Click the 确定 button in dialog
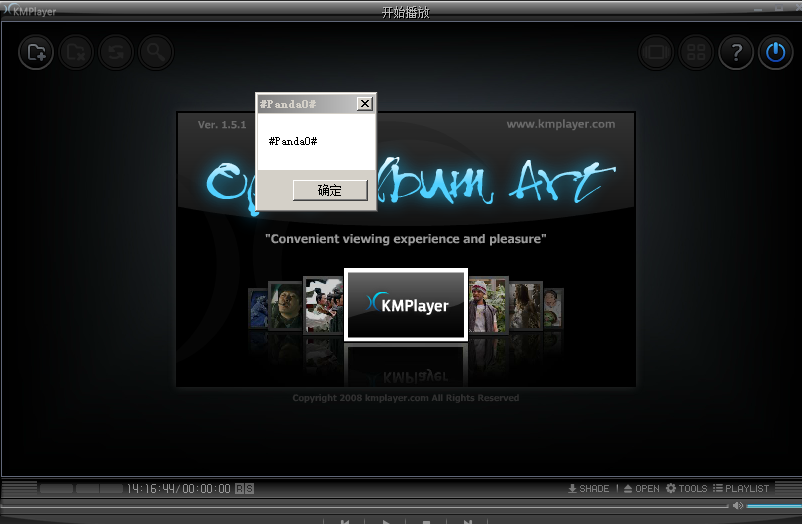Viewport: 802px width, 524px height. [330, 190]
